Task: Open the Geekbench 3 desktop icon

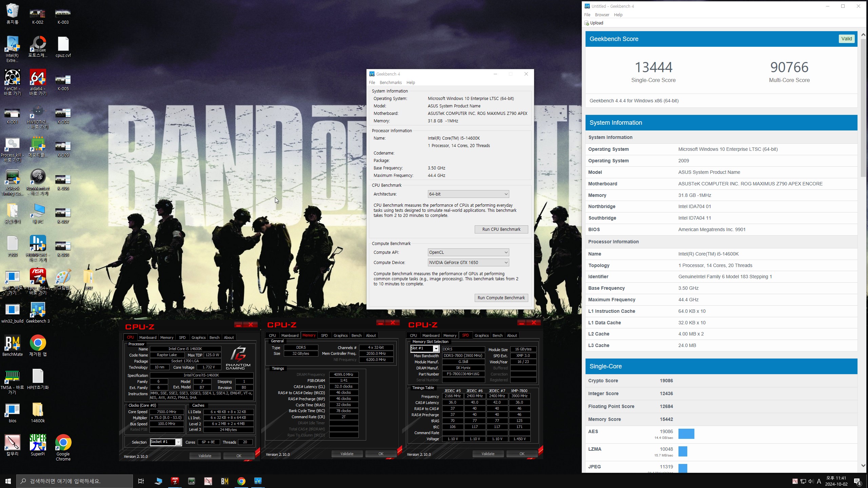Action: (x=38, y=312)
